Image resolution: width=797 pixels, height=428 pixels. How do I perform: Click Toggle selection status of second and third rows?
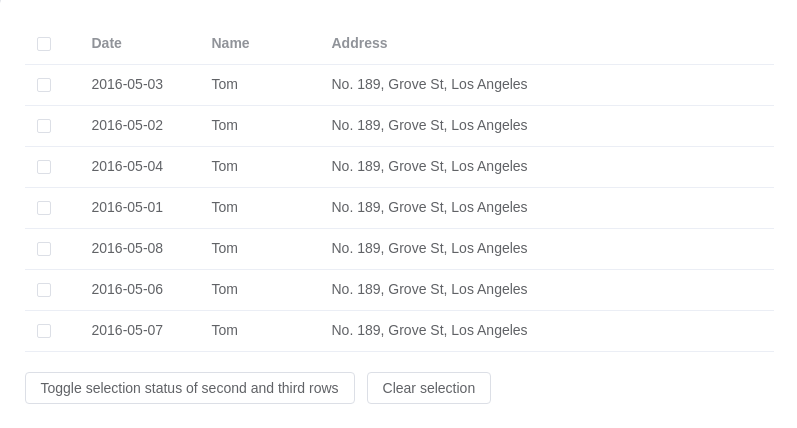pyautogui.click(x=190, y=388)
